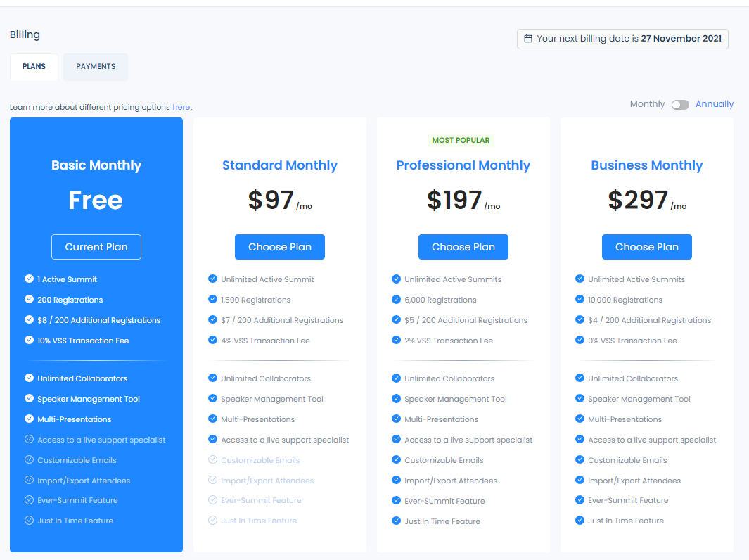Click 'Access to a live support specialist' in Standard

[x=285, y=440]
